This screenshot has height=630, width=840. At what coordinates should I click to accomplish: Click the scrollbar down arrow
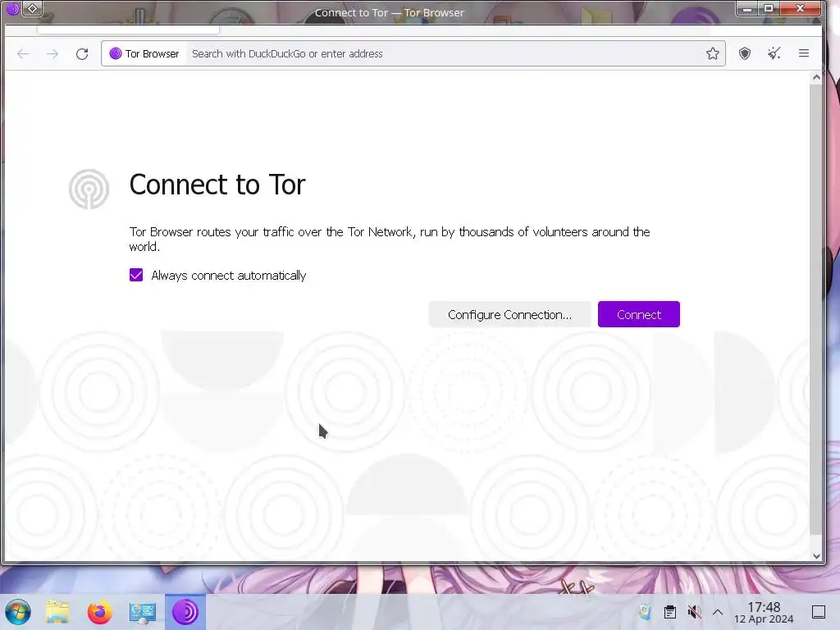tap(816, 556)
